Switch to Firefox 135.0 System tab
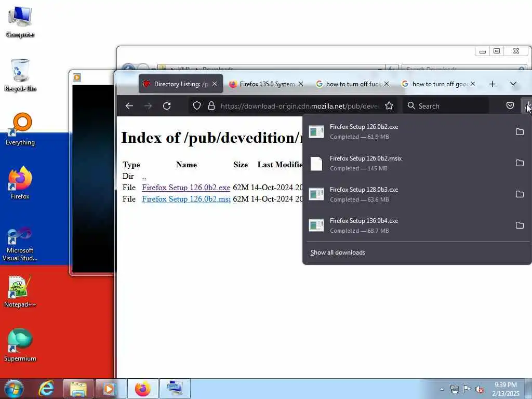532x399 pixels. [266, 84]
